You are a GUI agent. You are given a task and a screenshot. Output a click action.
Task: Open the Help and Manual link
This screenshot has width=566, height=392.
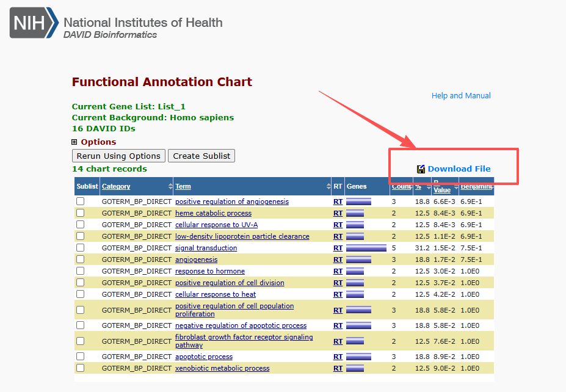[x=461, y=96]
